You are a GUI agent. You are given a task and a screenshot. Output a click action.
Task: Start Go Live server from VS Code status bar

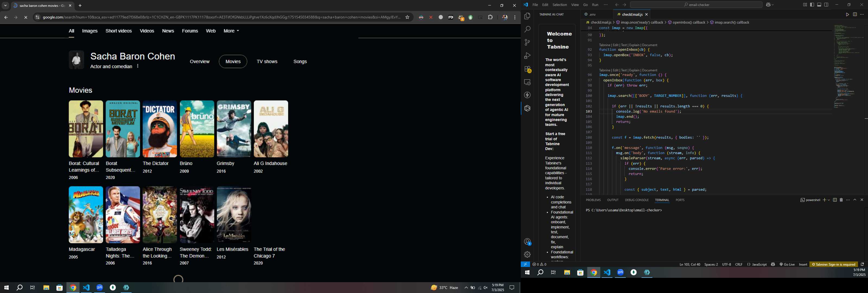(x=787, y=264)
